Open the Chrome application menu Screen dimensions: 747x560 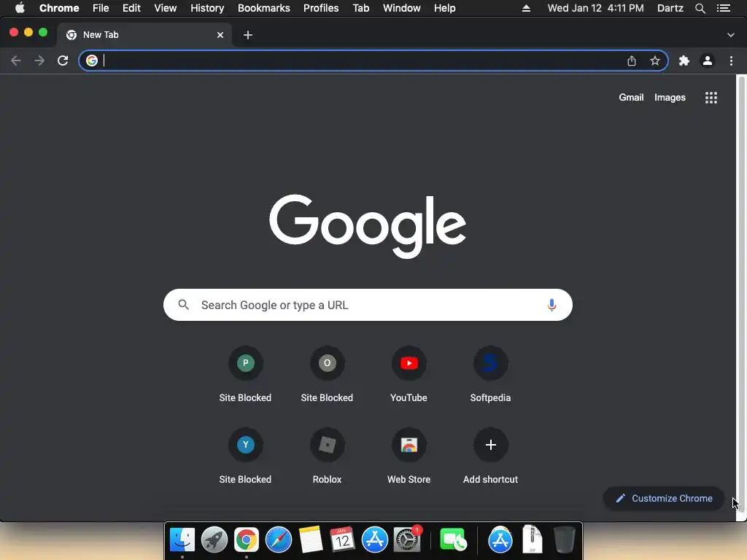tap(59, 8)
